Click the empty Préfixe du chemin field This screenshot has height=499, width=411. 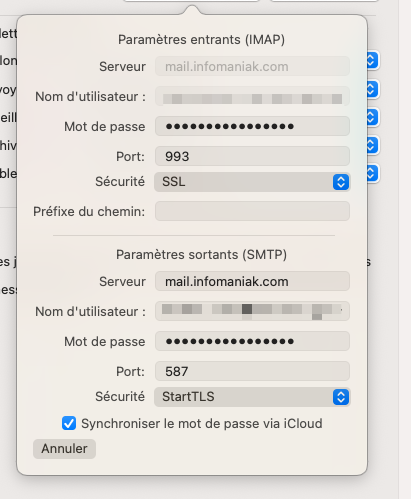tap(252, 211)
